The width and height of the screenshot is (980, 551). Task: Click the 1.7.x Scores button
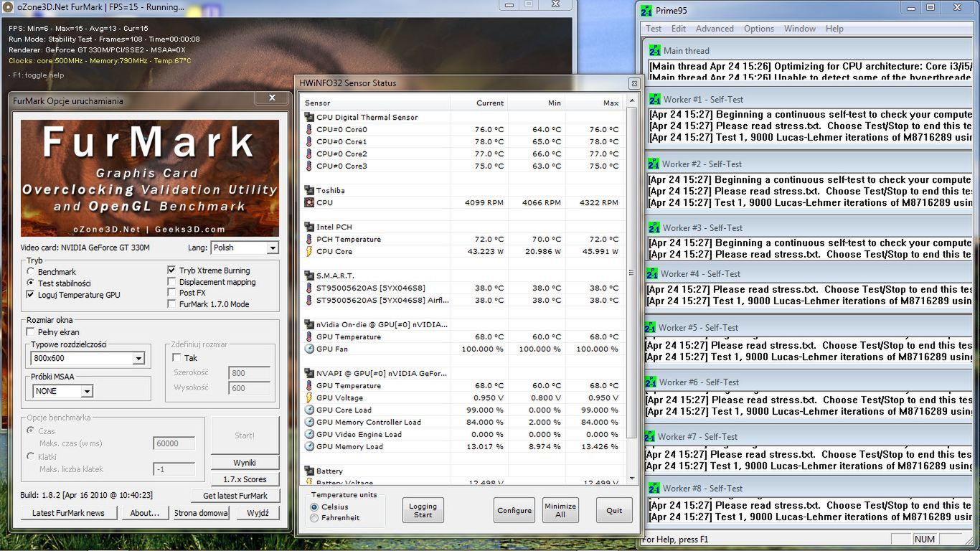pyautogui.click(x=245, y=479)
